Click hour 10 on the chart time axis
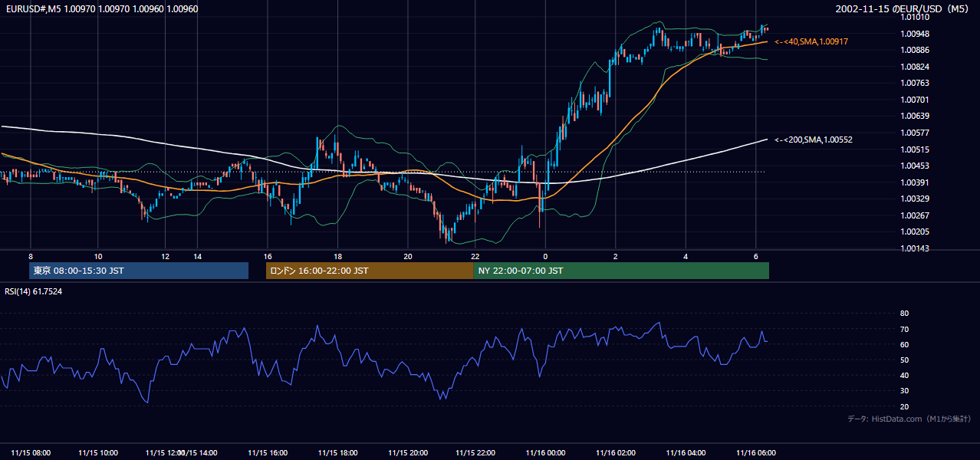Viewport: 980px width, 460px height. coord(98,256)
